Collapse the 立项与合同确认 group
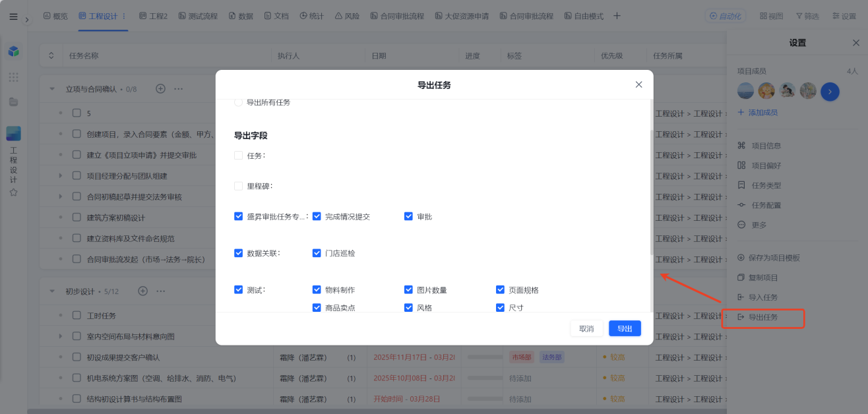This screenshot has width=868, height=414. 52,88
